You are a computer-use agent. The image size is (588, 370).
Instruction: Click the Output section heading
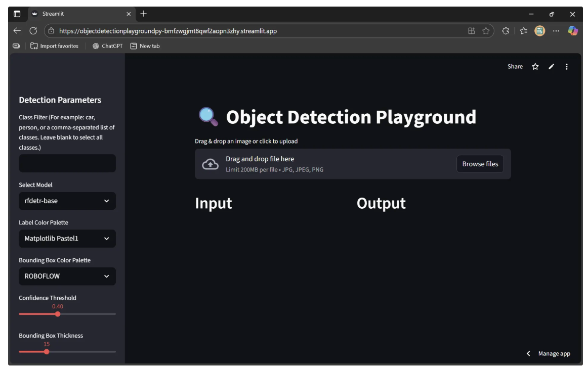pos(381,203)
